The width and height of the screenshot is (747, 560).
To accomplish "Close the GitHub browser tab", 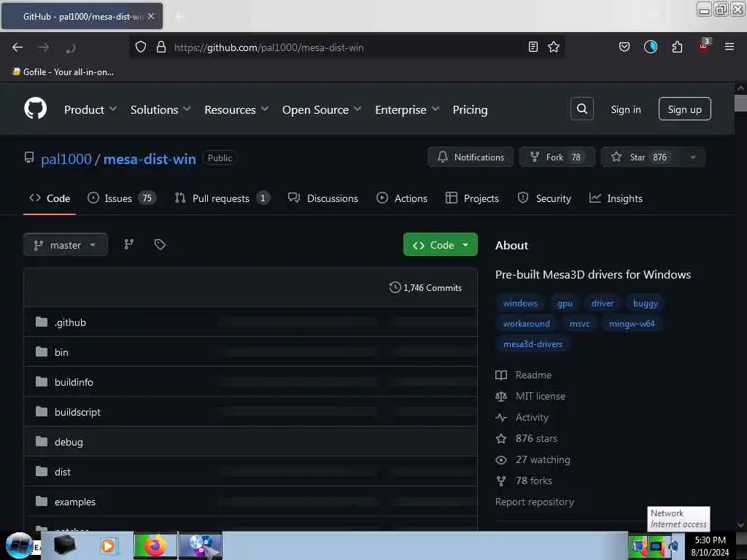I will pyautogui.click(x=150, y=16).
